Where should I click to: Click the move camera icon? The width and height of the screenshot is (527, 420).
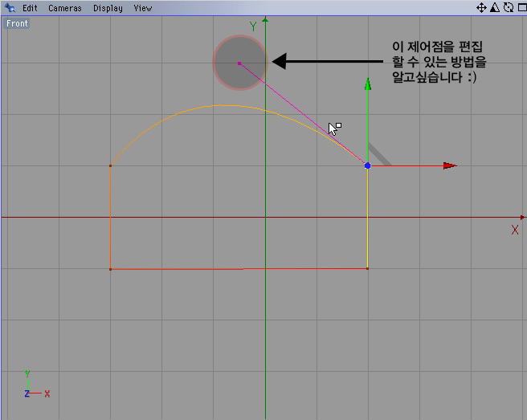[x=481, y=8]
